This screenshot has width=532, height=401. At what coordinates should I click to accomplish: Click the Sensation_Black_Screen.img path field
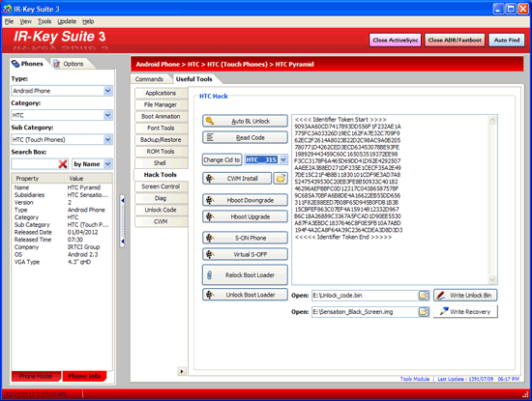click(365, 311)
